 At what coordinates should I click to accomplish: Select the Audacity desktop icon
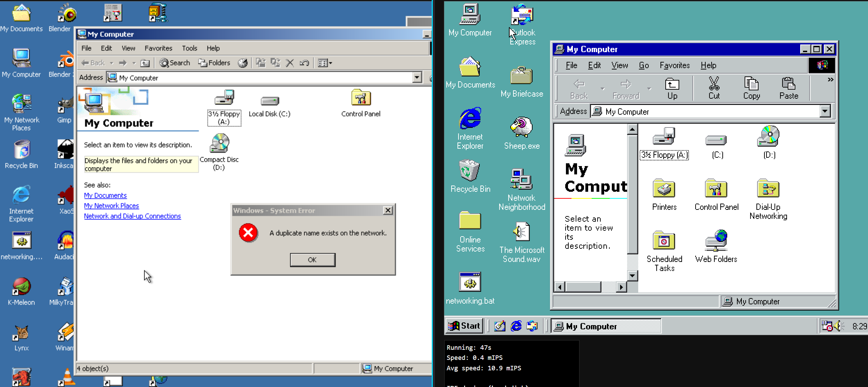point(64,245)
